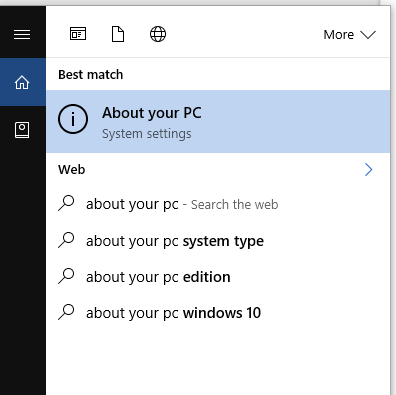Click the 'Best match' heading

(91, 75)
